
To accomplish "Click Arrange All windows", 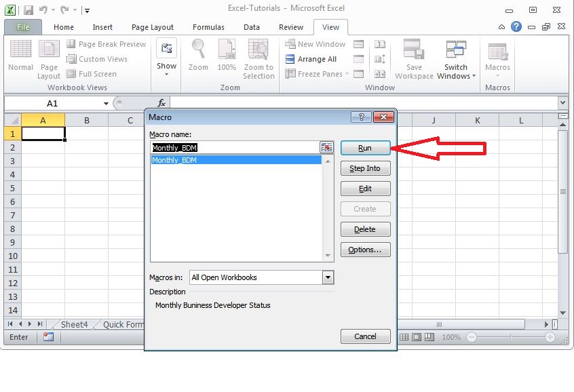I will coord(311,59).
